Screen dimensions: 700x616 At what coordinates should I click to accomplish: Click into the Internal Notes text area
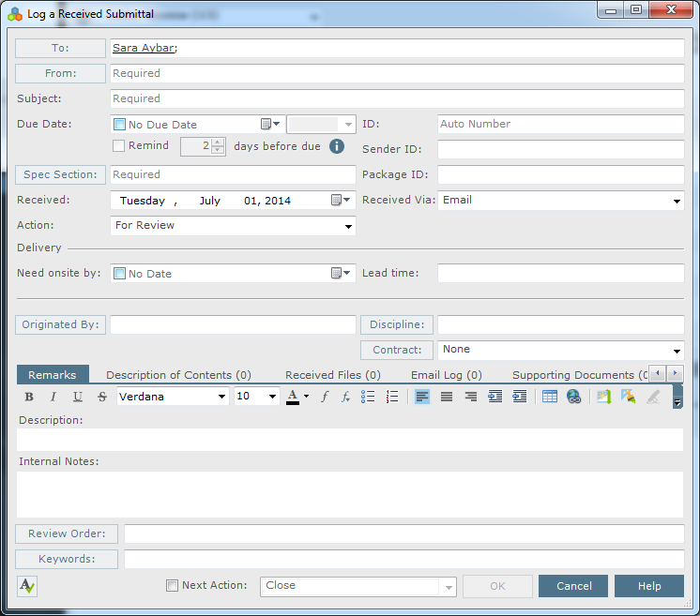[350, 494]
